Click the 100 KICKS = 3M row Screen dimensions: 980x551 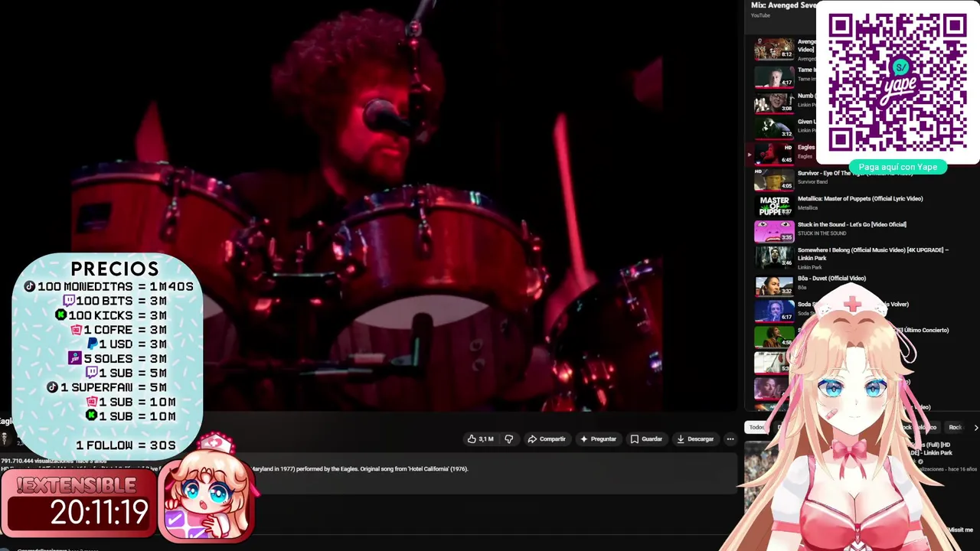pos(111,315)
